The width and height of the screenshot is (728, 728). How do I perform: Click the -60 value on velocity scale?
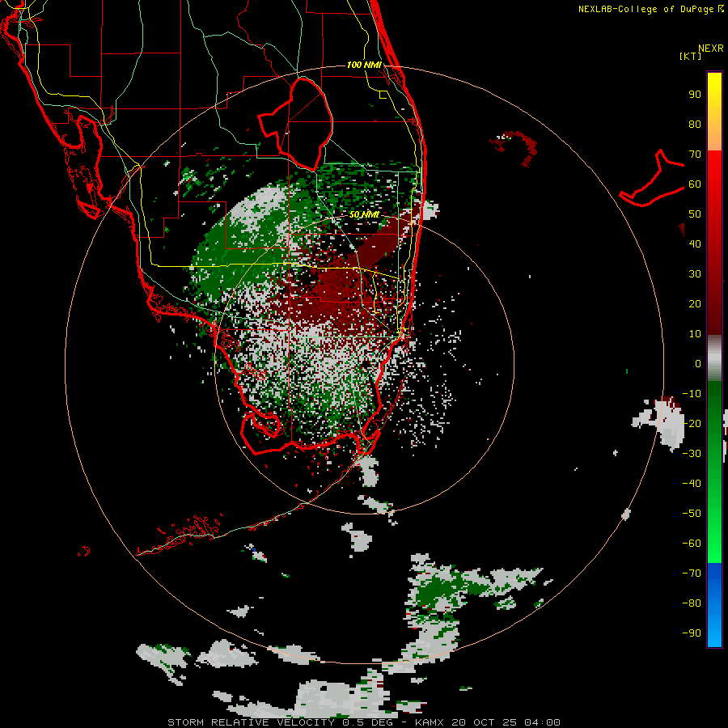(x=692, y=544)
